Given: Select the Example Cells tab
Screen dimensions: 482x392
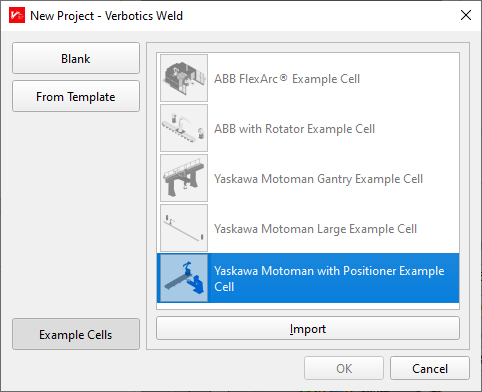Looking at the screenshot, I should [76, 334].
